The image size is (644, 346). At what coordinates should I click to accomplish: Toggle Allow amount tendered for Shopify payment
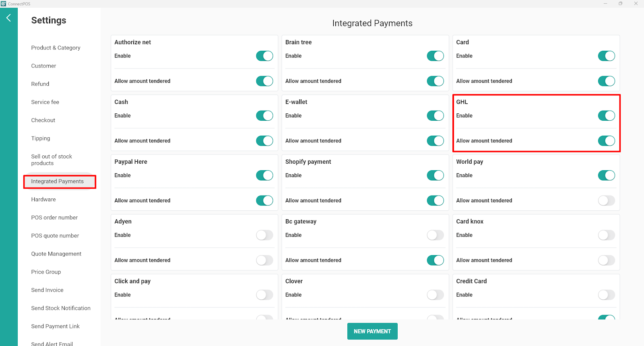436,200
